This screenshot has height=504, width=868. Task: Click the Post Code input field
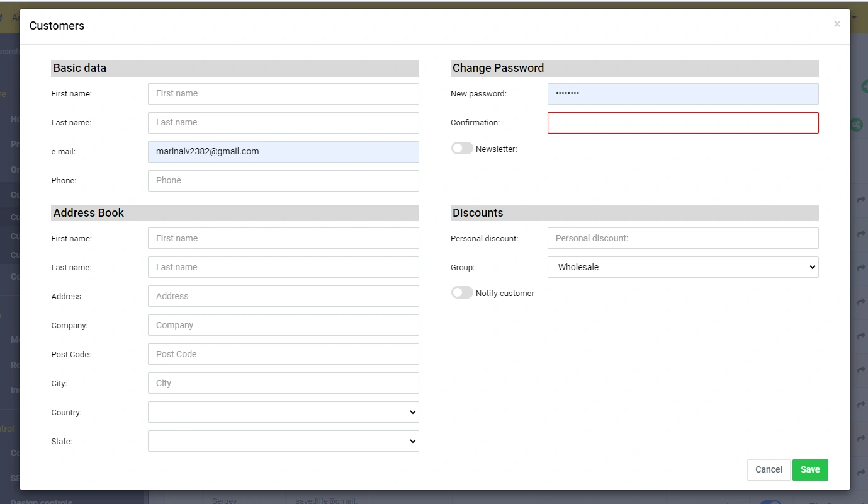283,354
